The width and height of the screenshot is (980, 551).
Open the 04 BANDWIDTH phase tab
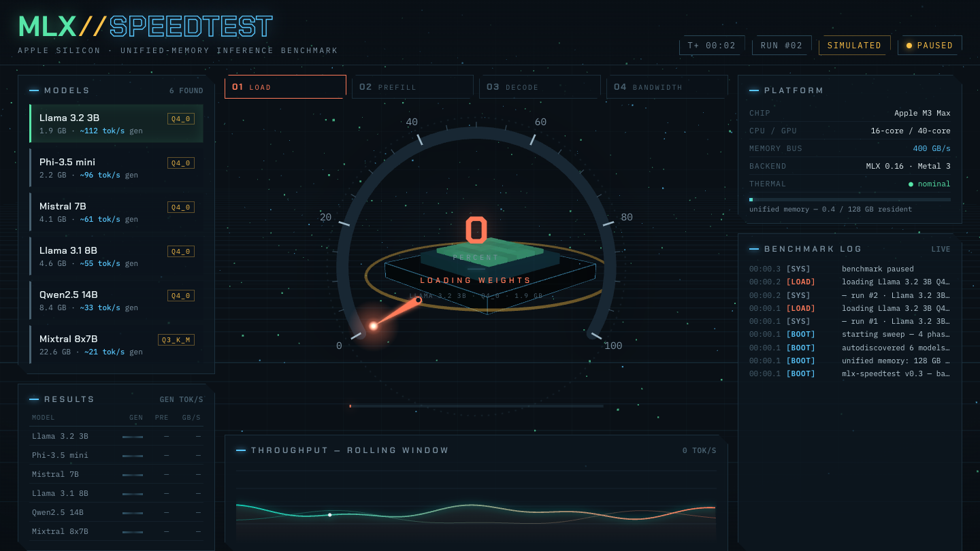667,87
